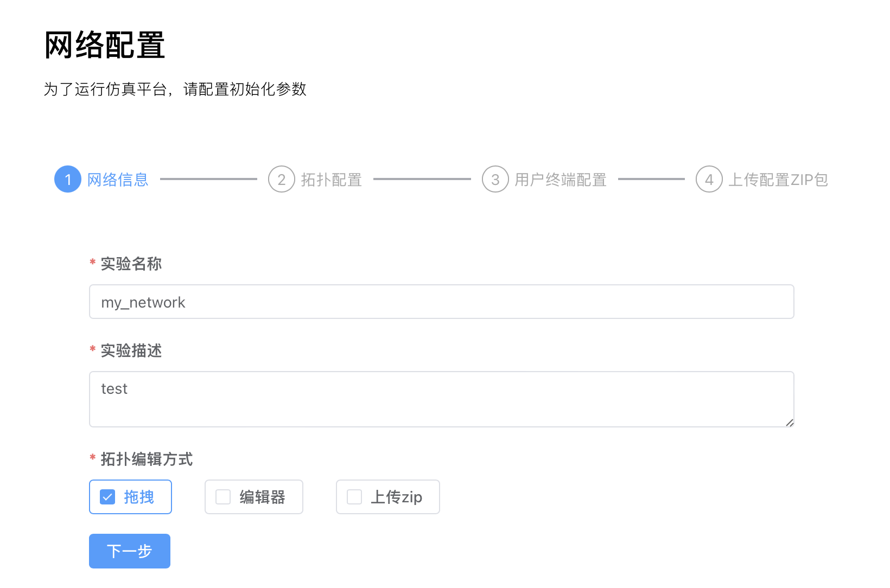Click the 下一步 button

(130, 551)
